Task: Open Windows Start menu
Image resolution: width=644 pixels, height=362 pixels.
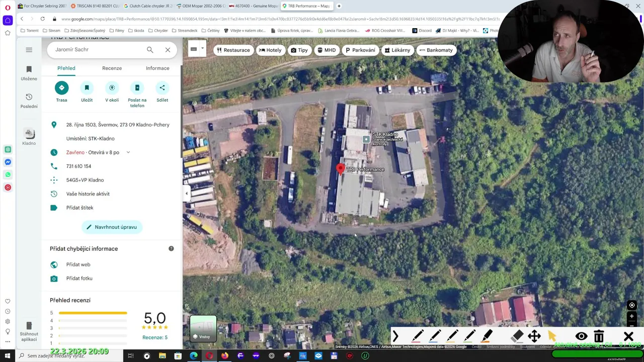Action: point(8,355)
